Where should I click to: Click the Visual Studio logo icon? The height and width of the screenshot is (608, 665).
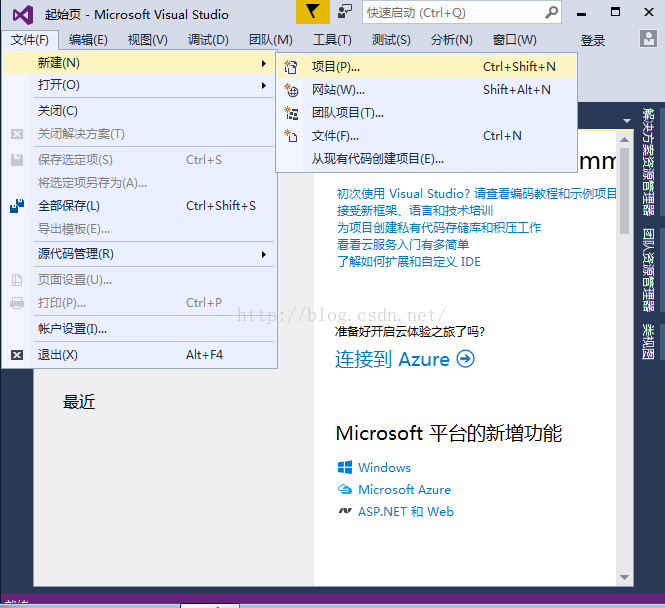(x=23, y=15)
